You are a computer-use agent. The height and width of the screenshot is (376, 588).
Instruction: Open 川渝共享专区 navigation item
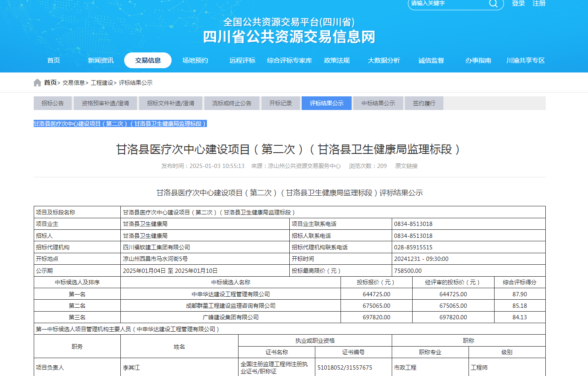coord(525,61)
